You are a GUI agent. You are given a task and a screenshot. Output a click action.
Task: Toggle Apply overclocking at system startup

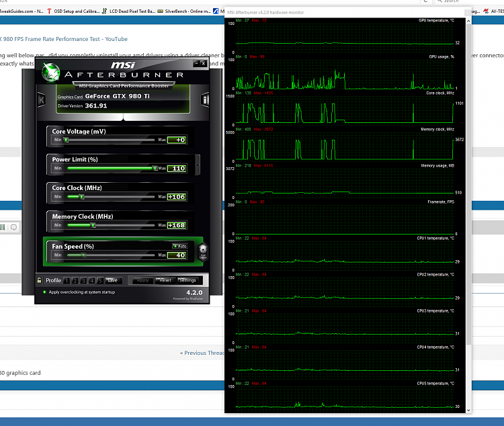pyautogui.click(x=79, y=292)
